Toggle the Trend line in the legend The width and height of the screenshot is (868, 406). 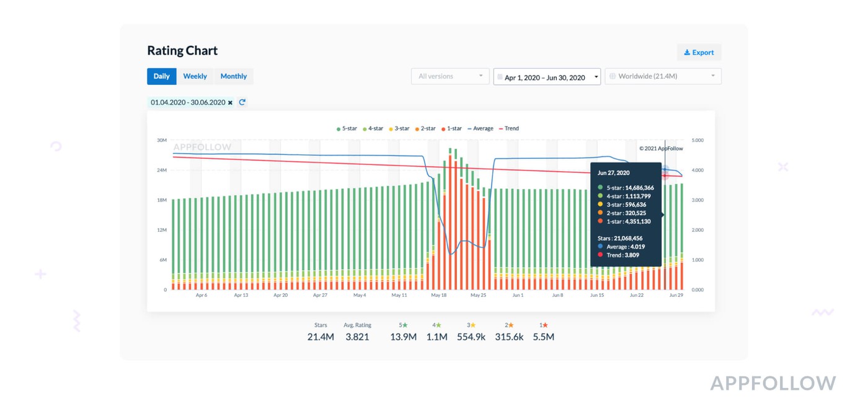508,129
